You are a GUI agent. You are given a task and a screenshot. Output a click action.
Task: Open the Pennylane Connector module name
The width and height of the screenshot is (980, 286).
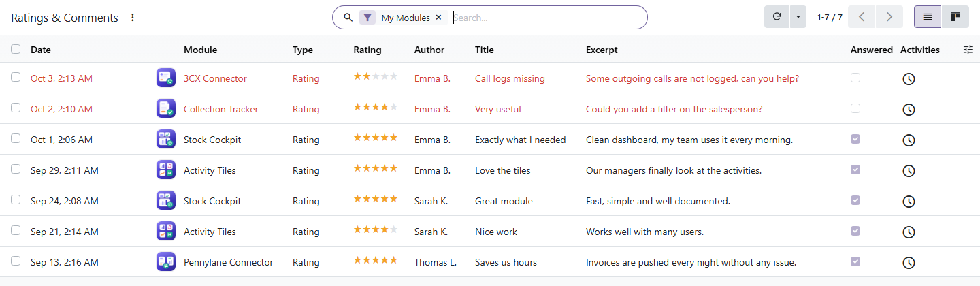pos(229,262)
